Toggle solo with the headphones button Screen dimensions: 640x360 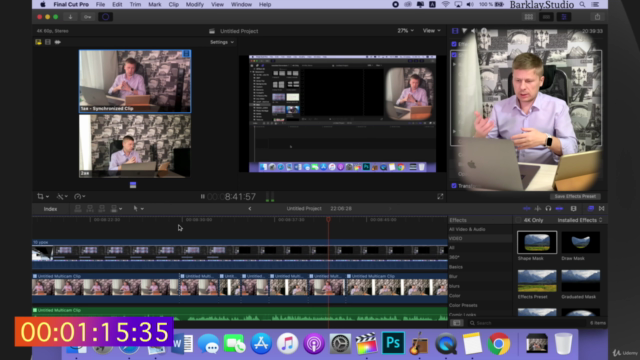click(548, 209)
